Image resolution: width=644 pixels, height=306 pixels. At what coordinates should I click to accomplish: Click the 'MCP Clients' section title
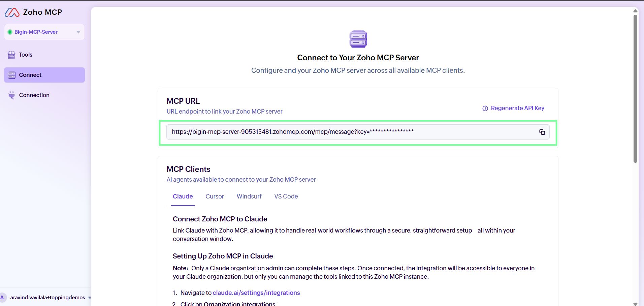[188, 169]
